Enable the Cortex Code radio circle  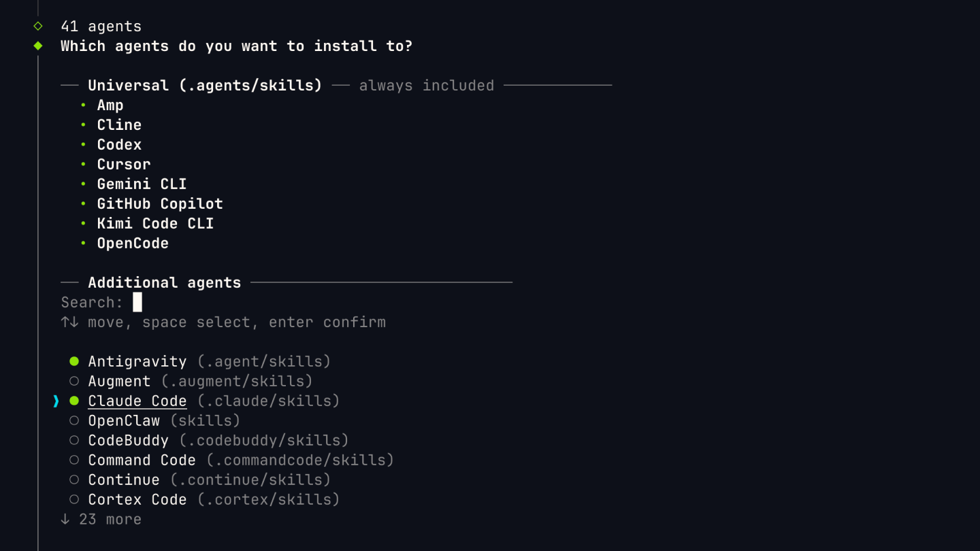[74, 499]
